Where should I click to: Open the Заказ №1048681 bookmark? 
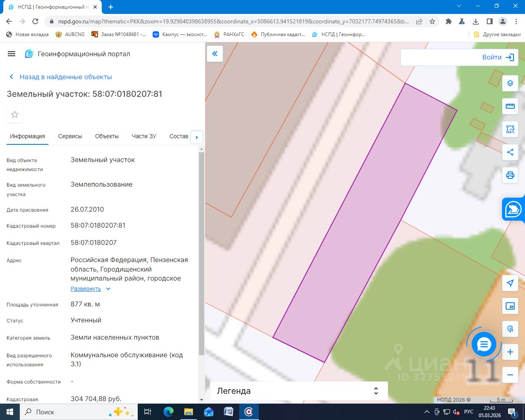[x=119, y=34]
